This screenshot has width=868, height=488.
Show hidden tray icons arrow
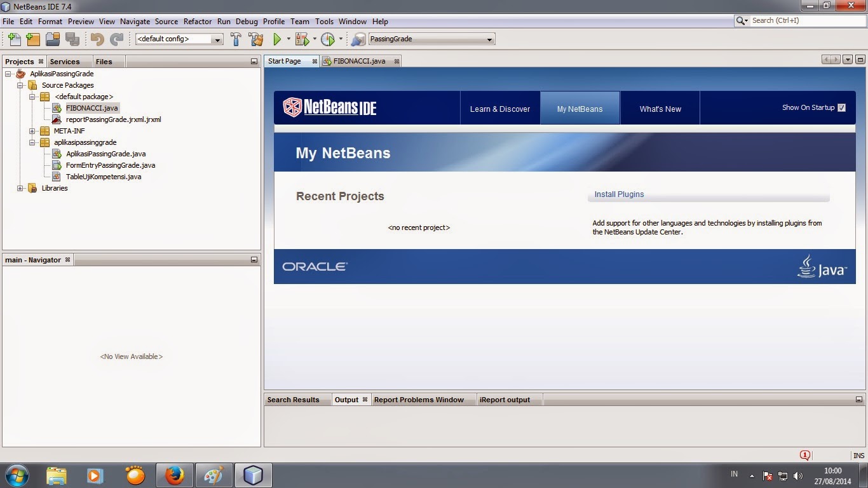(x=752, y=476)
